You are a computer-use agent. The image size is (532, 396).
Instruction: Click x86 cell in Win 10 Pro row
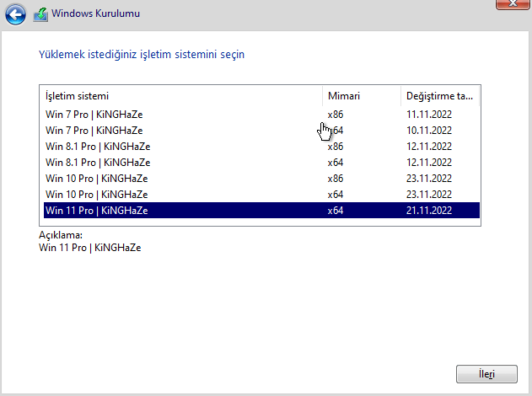point(336,179)
